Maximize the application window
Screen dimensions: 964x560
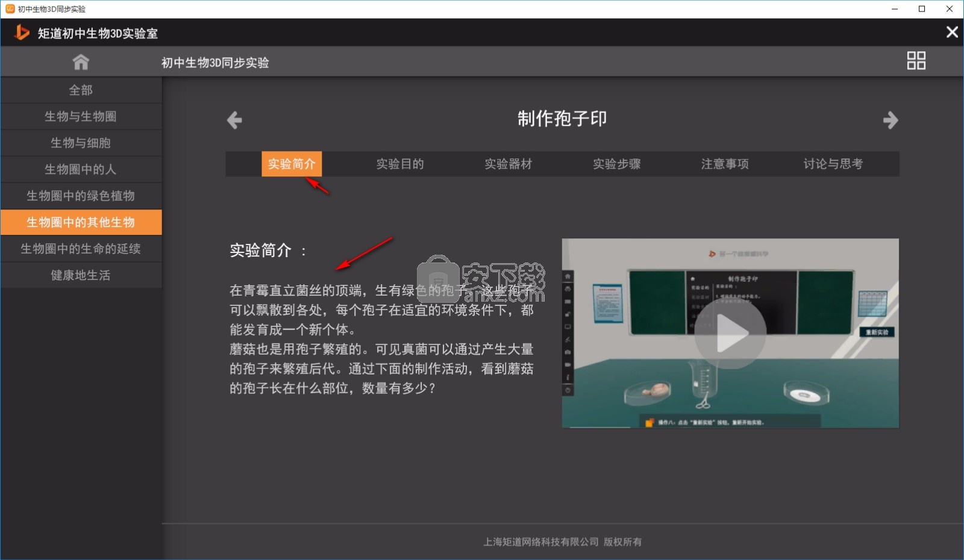(922, 9)
